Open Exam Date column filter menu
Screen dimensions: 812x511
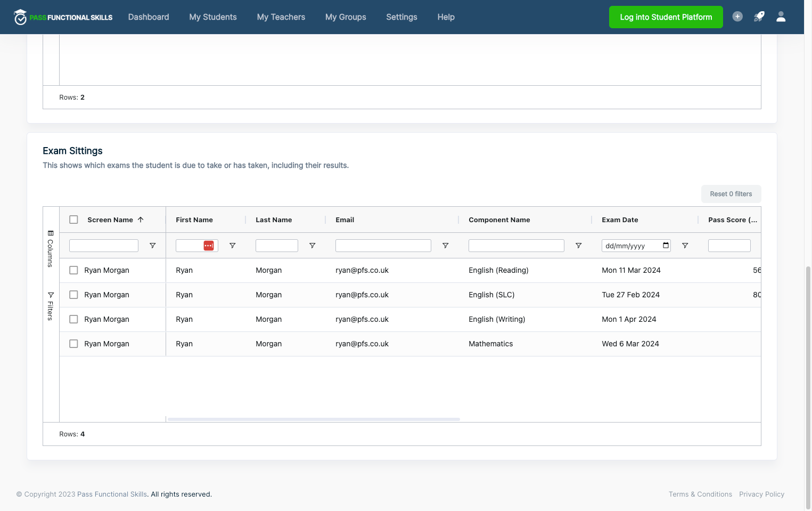[x=685, y=246]
